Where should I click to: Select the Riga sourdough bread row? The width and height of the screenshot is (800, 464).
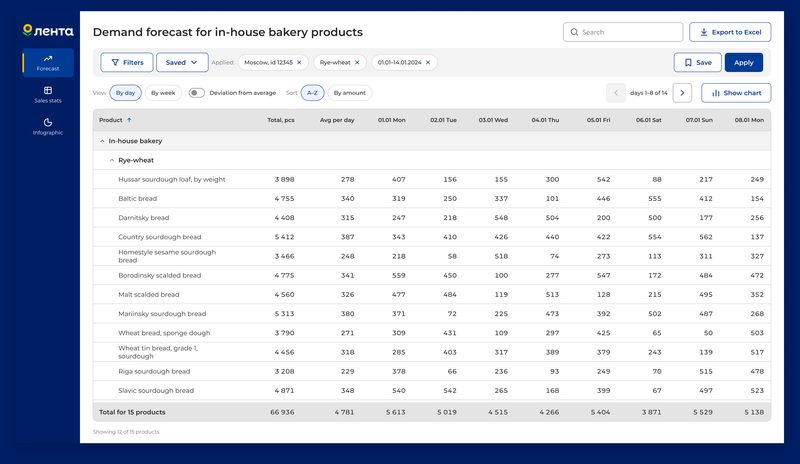pos(432,371)
